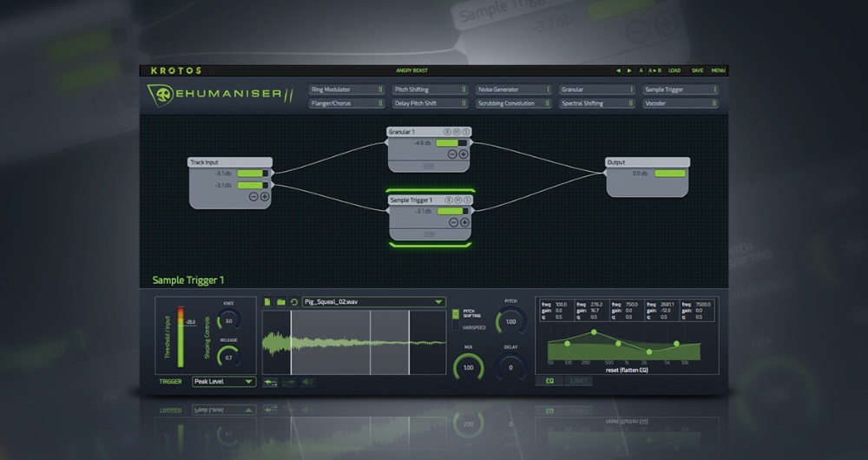The image size is (868, 460).
Task: Mute the Granular 1 node
Action: [x=457, y=132]
